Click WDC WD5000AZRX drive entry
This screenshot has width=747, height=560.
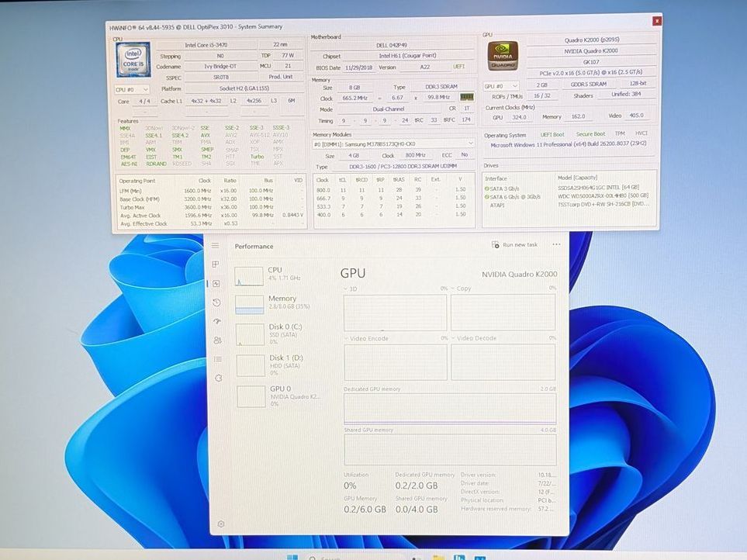pos(603,195)
